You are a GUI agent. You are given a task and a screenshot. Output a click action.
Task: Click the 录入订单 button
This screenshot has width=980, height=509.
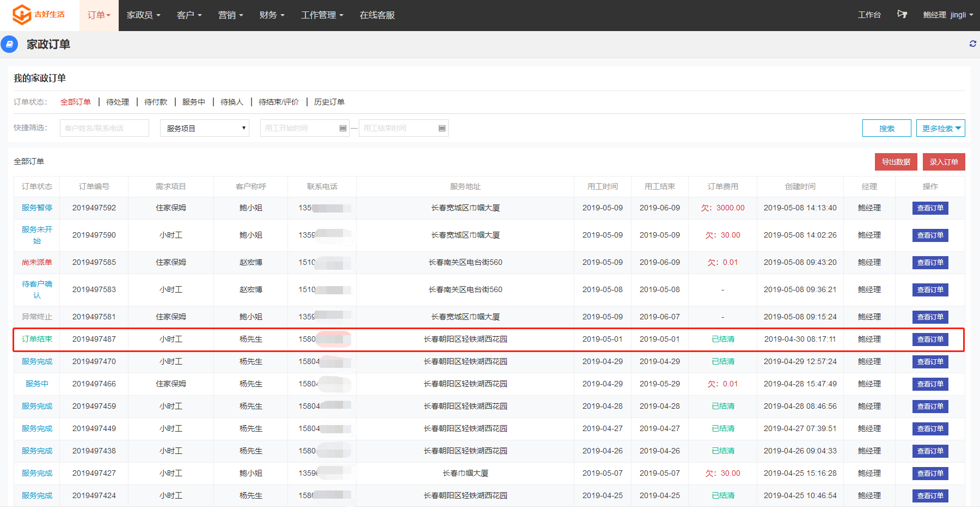tap(944, 162)
